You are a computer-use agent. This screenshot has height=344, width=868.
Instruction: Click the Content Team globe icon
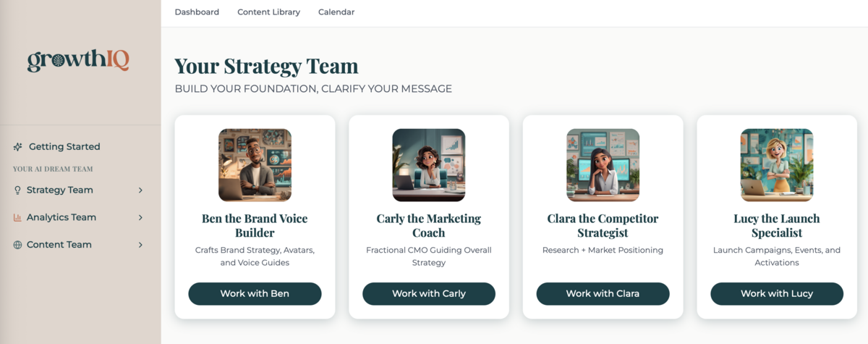[x=17, y=245]
